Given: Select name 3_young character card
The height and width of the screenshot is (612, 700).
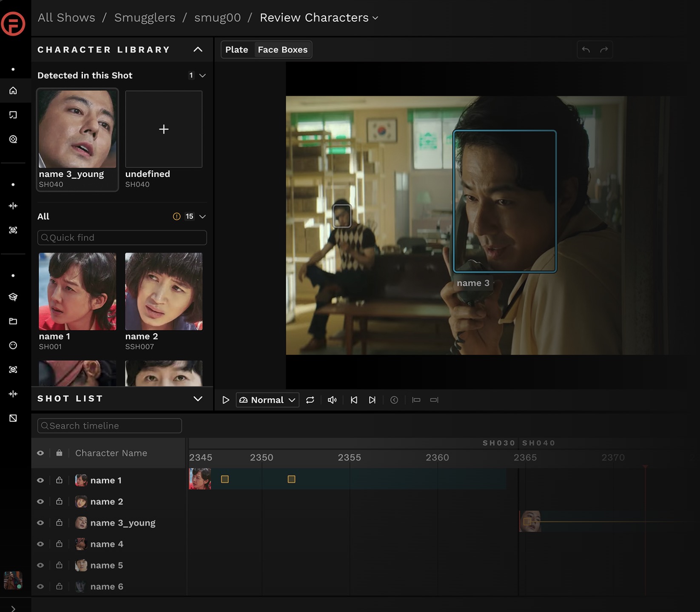Looking at the screenshot, I should click(77, 140).
